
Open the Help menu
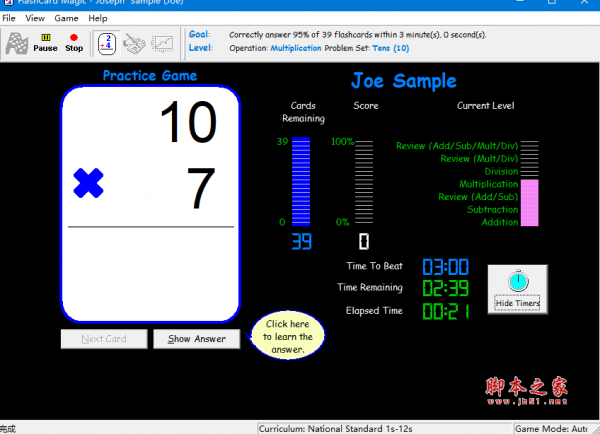pyautogui.click(x=98, y=18)
